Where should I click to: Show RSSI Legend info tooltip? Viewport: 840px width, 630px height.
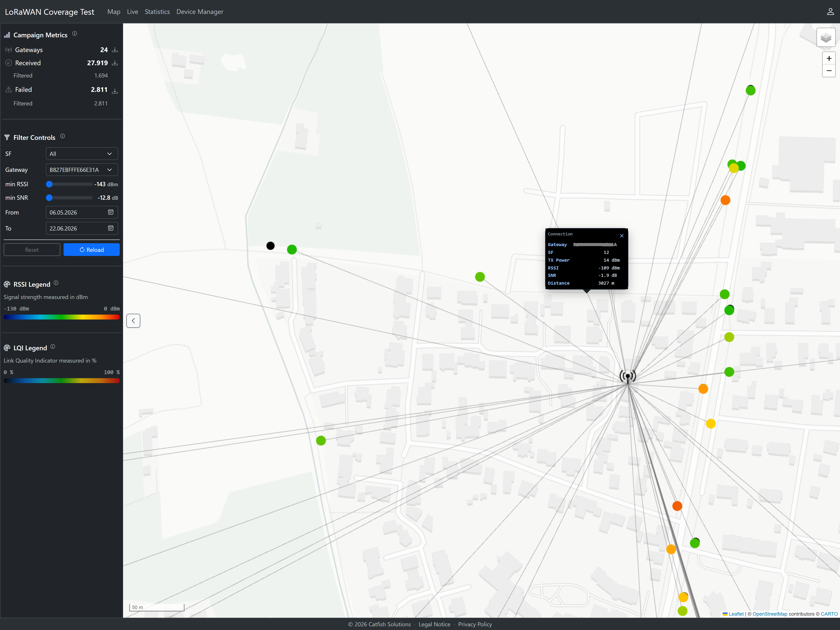tap(56, 283)
